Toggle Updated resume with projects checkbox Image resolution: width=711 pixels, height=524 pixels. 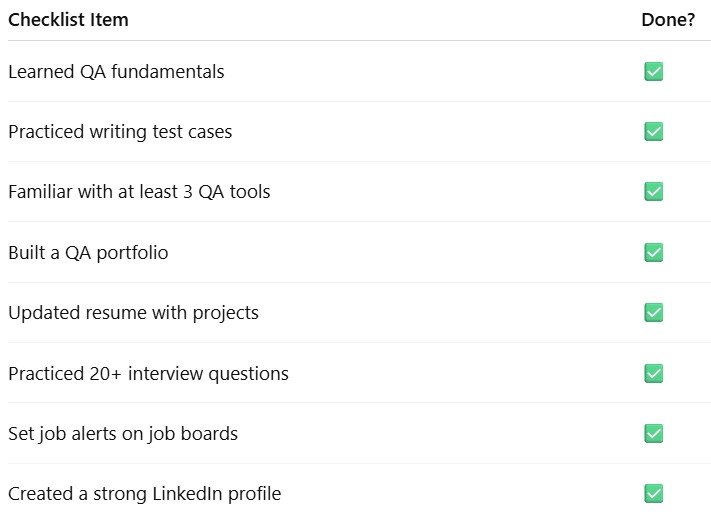653,312
